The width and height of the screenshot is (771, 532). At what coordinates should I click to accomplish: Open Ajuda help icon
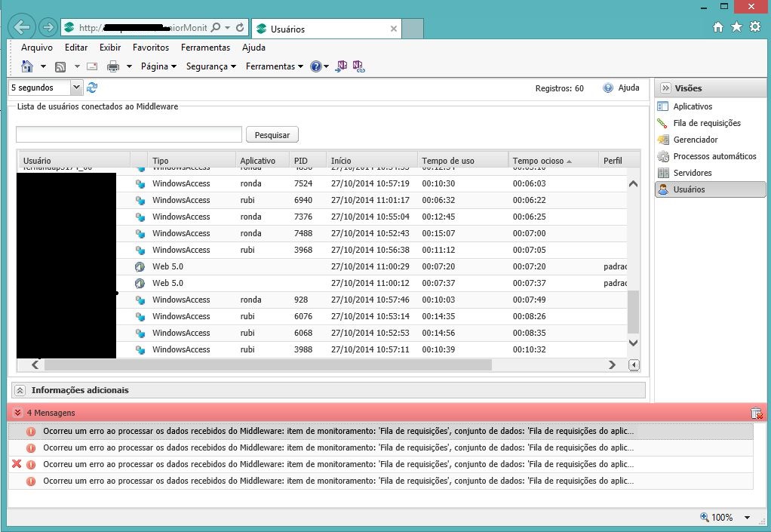click(x=608, y=88)
